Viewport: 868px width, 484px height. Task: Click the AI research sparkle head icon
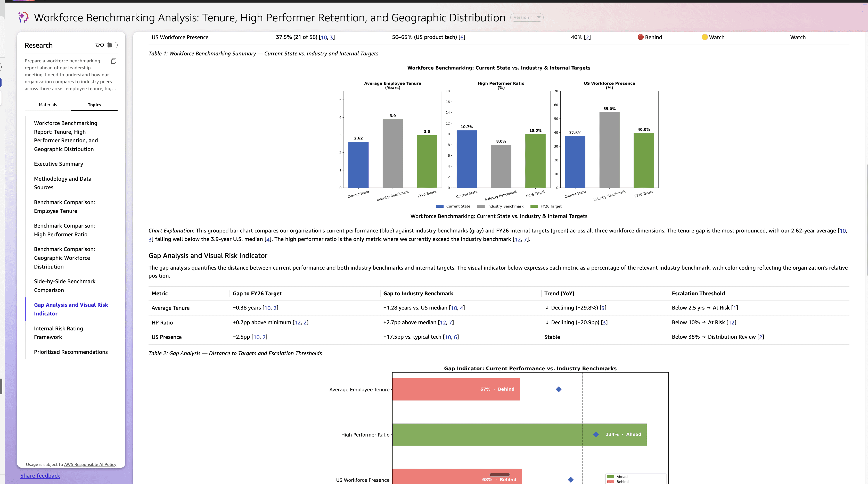(23, 17)
